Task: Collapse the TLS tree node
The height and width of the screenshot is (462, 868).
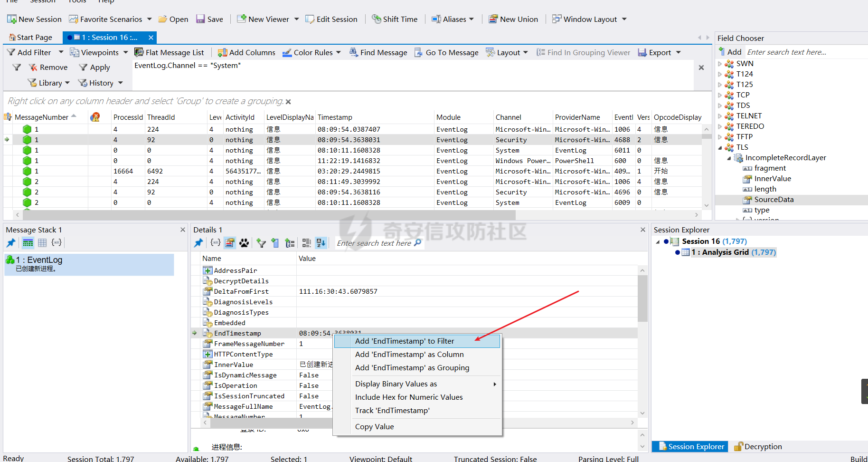Action: 720,147
